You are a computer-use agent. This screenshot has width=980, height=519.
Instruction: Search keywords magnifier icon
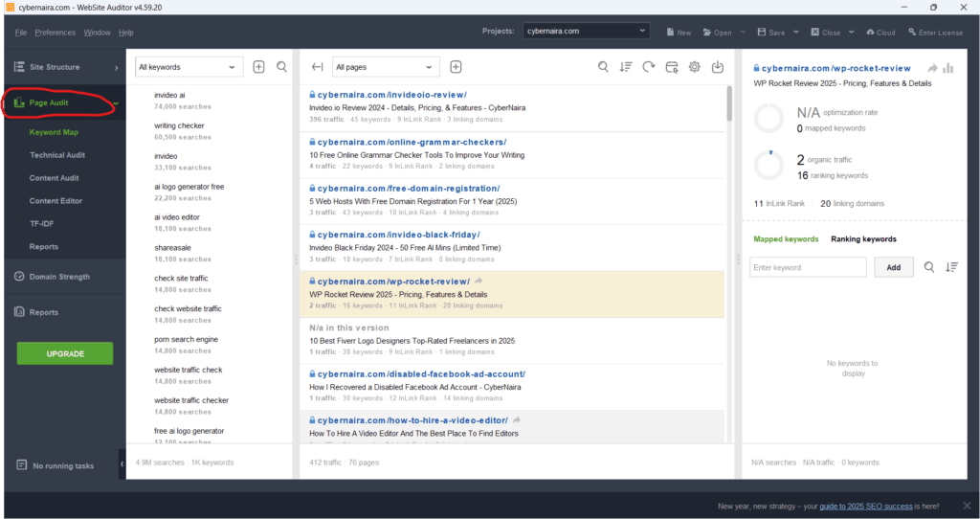282,67
